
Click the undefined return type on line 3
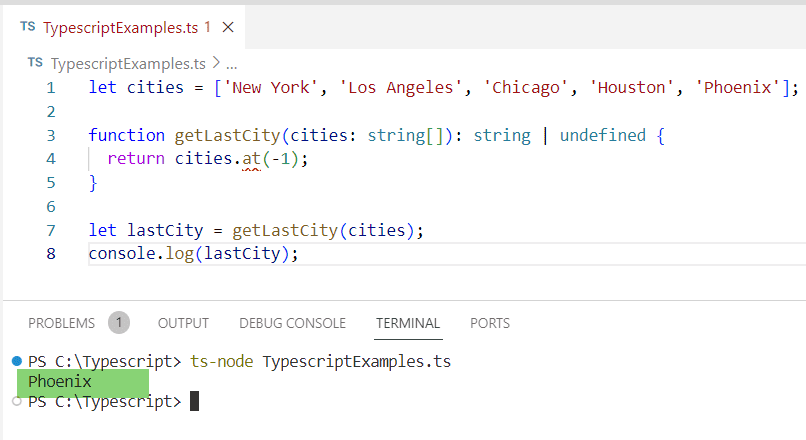(x=602, y=135)
